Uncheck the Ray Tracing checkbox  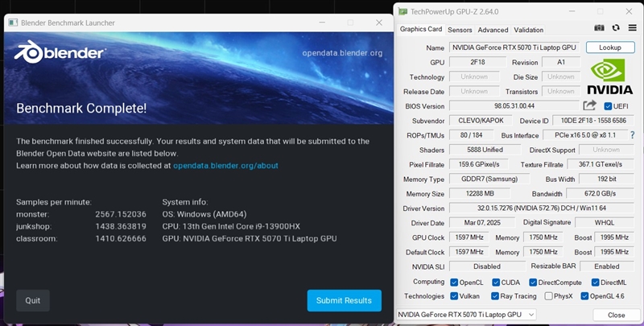494,296
